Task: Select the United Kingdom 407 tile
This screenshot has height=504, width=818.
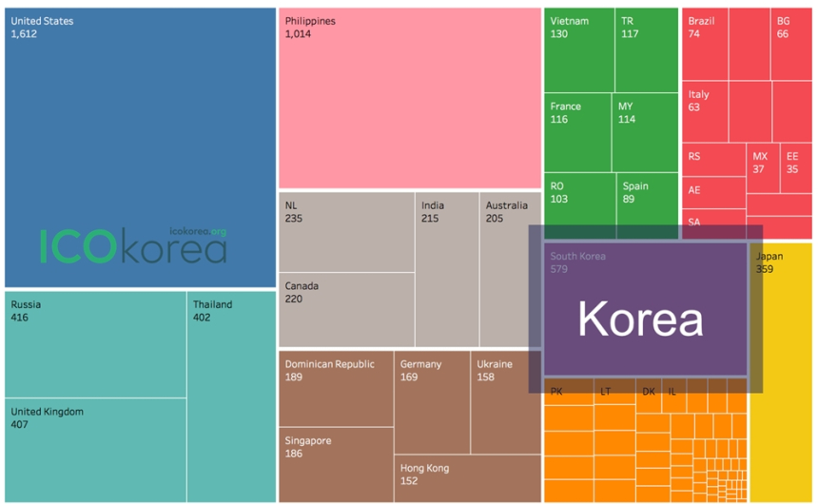Action: point(95,450)
